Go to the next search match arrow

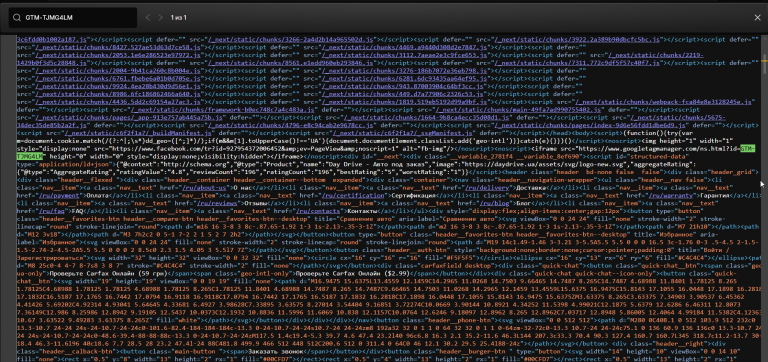pos(160,18)
